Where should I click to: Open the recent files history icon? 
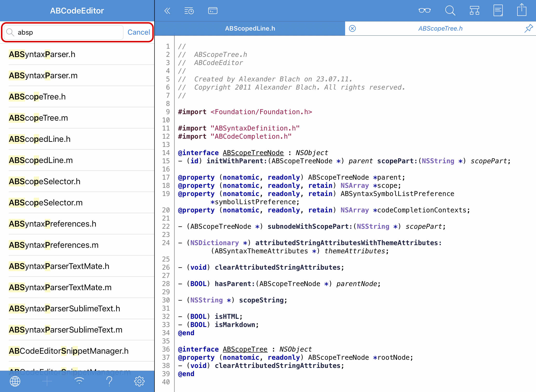pyautogui.click(x=189, y=11)
